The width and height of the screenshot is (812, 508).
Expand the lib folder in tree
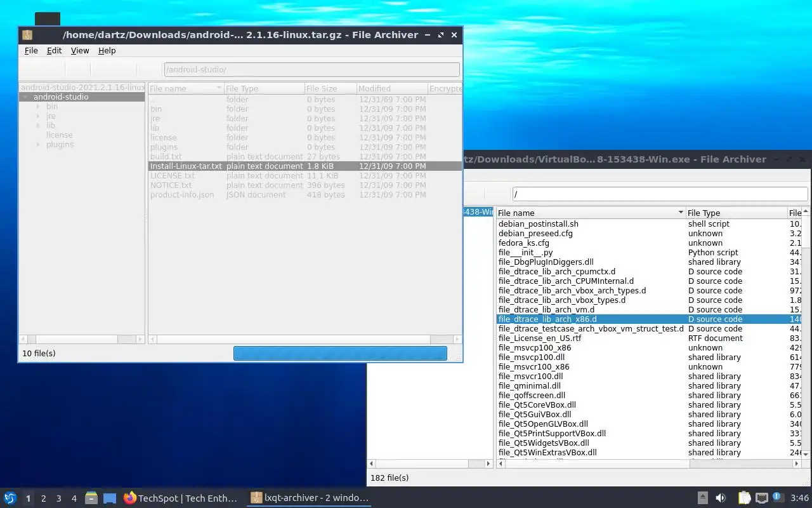pyautogui.click(x=38, y=126)
